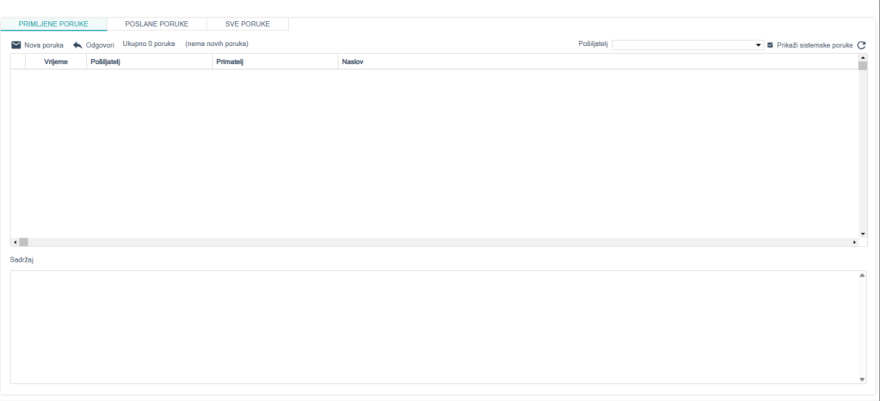Image resolution: width=880 pixels, height=401 pixels.
Task: Click the Naslov column header
Action: [x=352, y=62]
